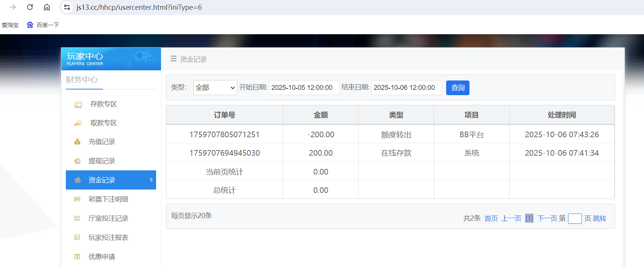Reload the page with browser refresh icon

click(x=30, y=7)
